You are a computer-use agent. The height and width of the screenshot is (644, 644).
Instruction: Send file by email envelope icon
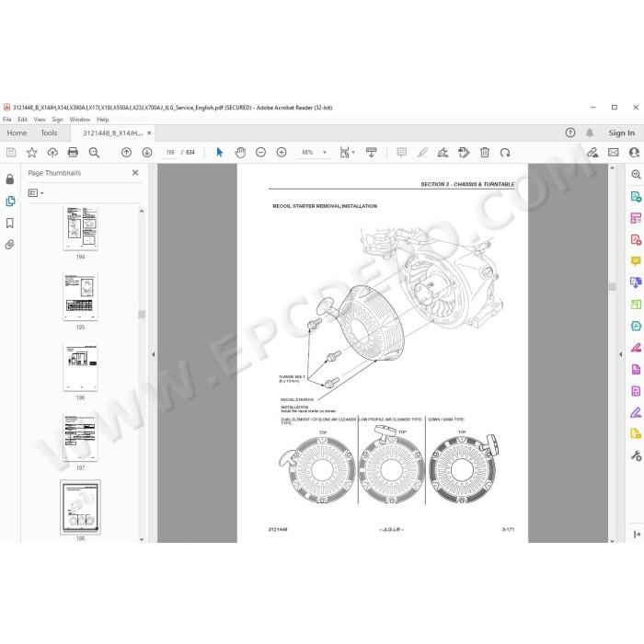(x=614, y=153)
